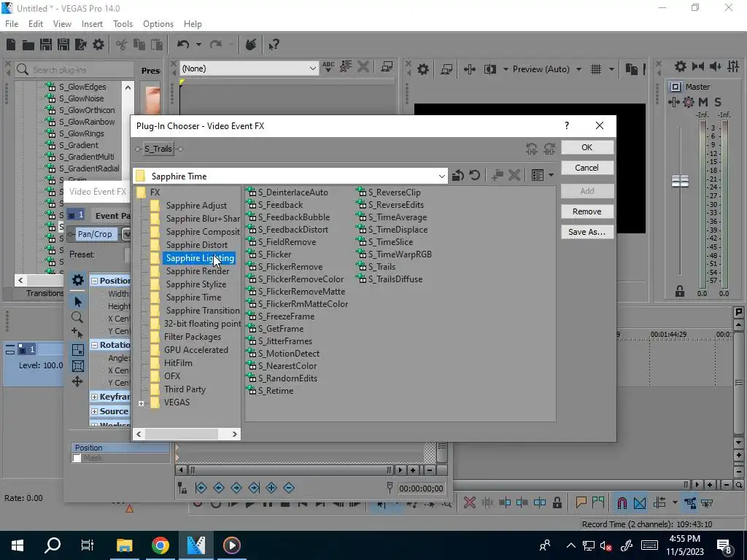
Task: Open the Insert menu
Action: click(x=92, y=24)
